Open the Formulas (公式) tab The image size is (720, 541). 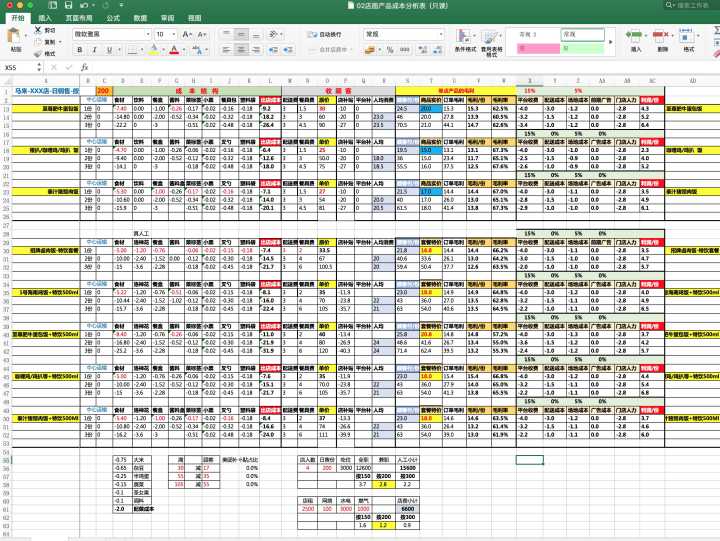click(113, 18)
